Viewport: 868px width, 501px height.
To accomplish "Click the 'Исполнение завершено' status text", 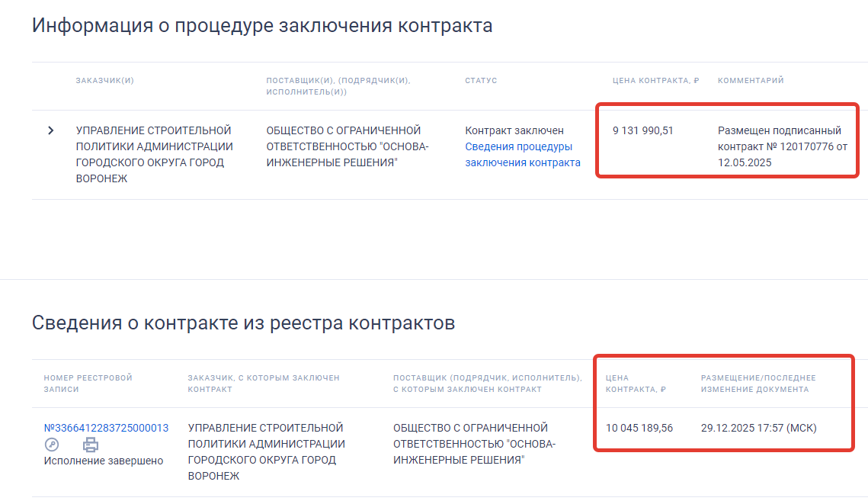I will tap(103, 461).
